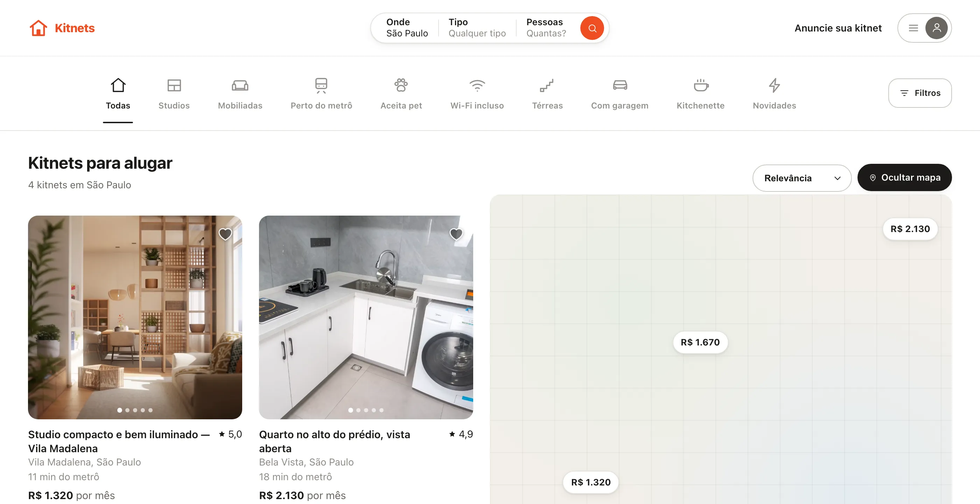Favorite the Quarto no alto listing heart
The height and width of the screenshot is (504, 980).
[x=456, y=233]
